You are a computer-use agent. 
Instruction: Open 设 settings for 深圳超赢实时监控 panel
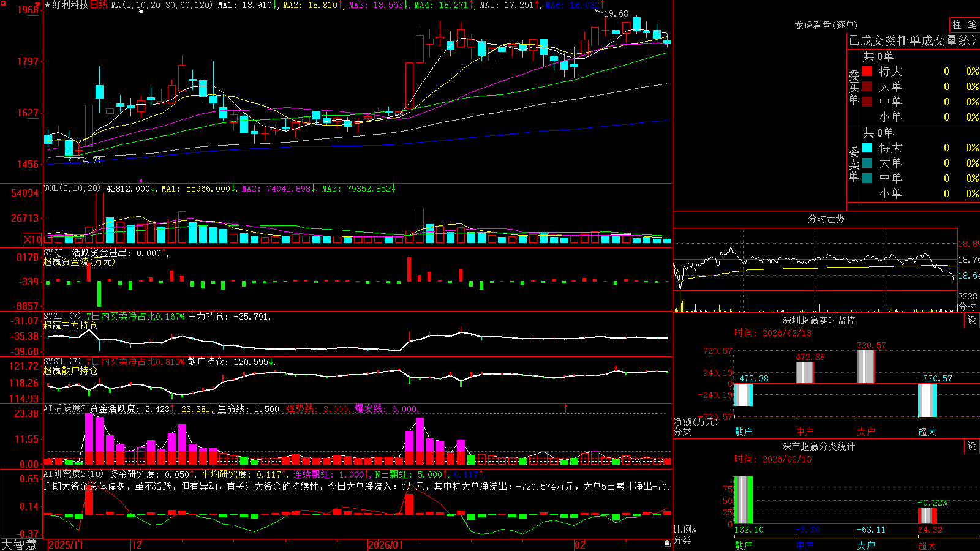[x=971, y=320]
